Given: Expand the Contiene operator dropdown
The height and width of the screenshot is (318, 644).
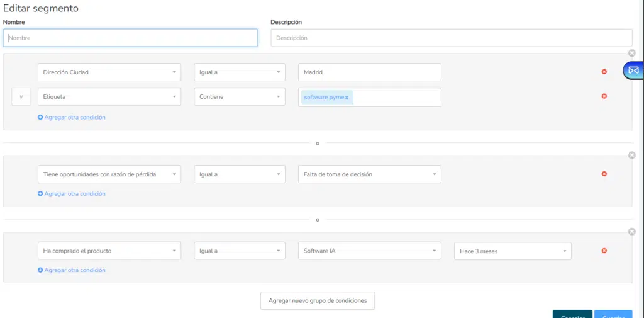Looking at the screenshot, I should (x=240, y=97).
